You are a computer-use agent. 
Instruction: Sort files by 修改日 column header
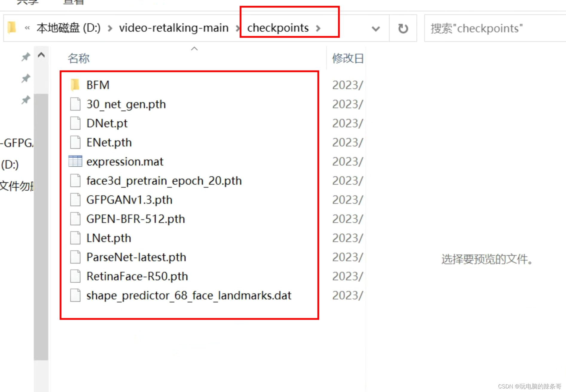click(x=348, y=58)
